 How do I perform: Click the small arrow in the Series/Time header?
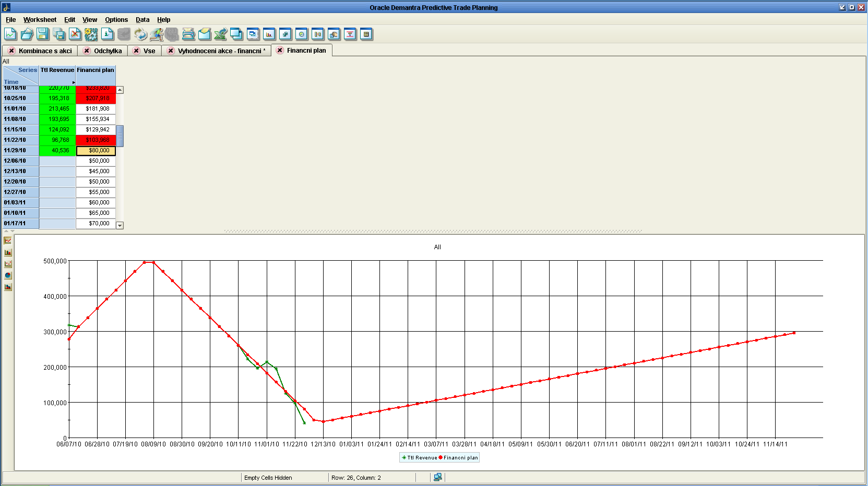coord(74,82)
